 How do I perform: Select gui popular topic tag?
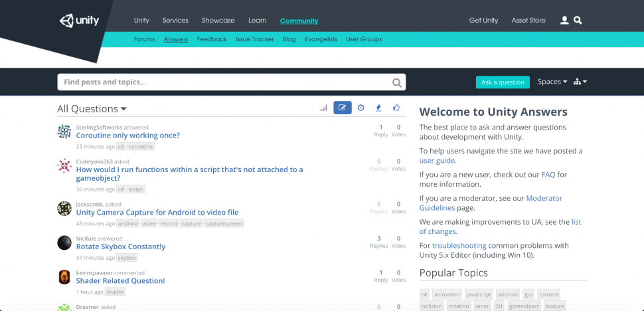528,294
